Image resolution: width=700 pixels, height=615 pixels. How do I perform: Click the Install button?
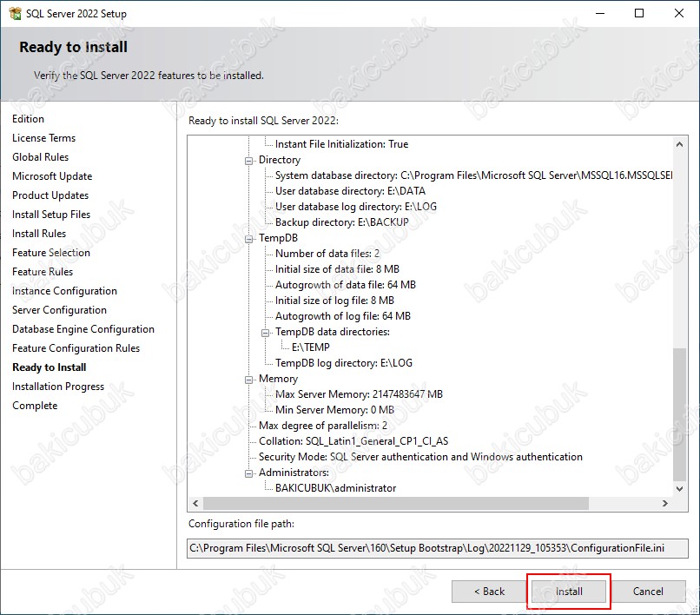point(569,592)
